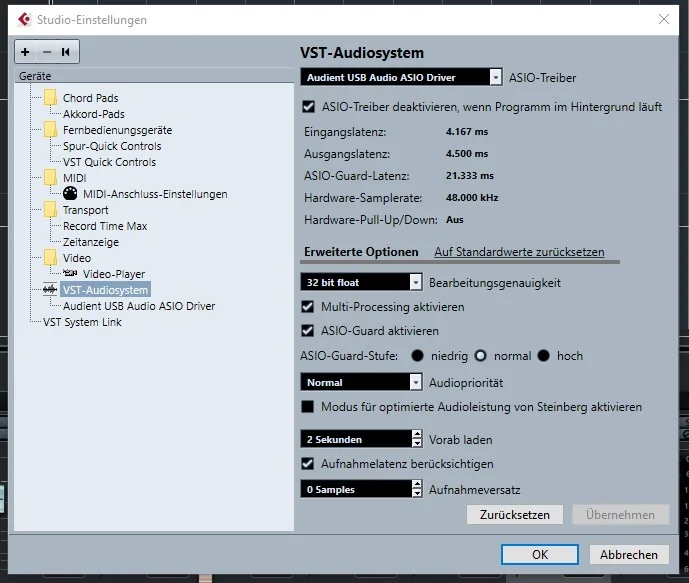Click the ASIO-Guard-Latenz 21.333 ms value
This screenshot has width=689, height=583.
(469, 175)
